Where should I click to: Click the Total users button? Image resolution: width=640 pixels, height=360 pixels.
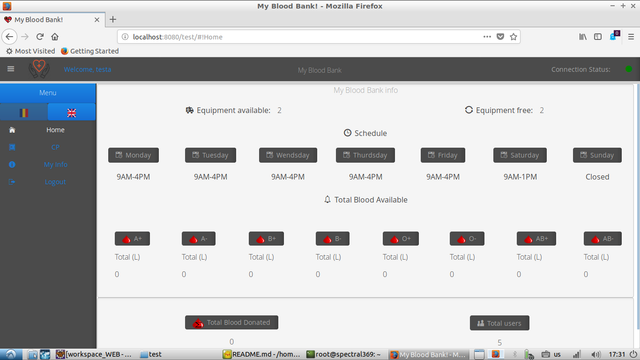500,323
